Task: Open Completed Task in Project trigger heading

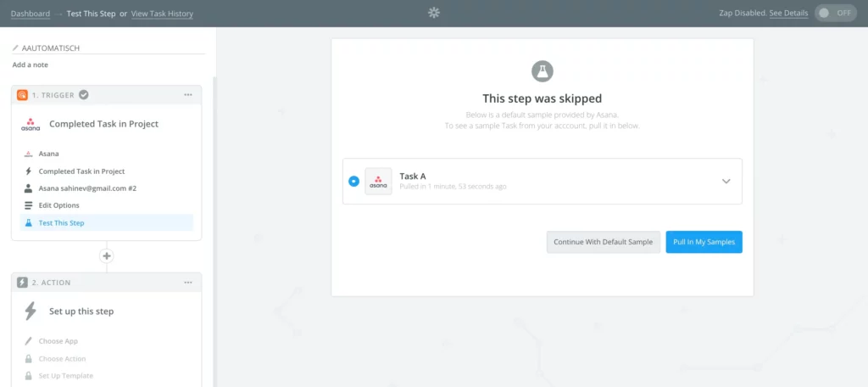Action: 104,124
